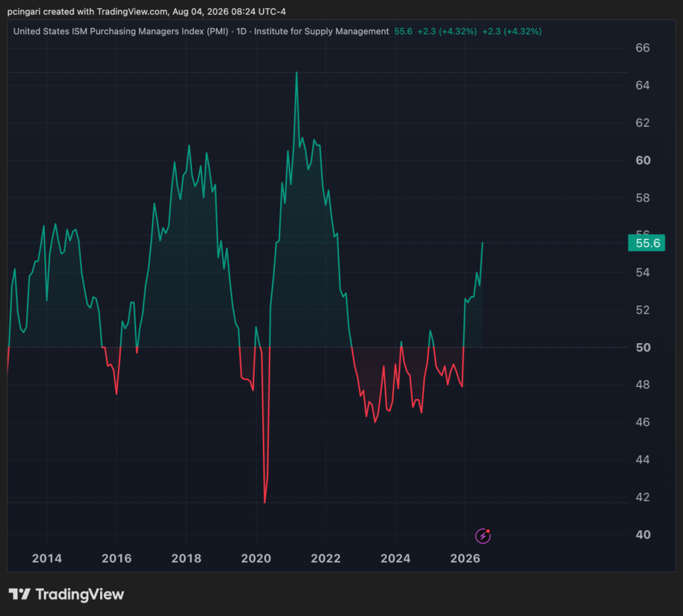The height and width of the screenshot is (616, 683).
Task: Click the '58' price scale label
Action: (x=643, y=198)
